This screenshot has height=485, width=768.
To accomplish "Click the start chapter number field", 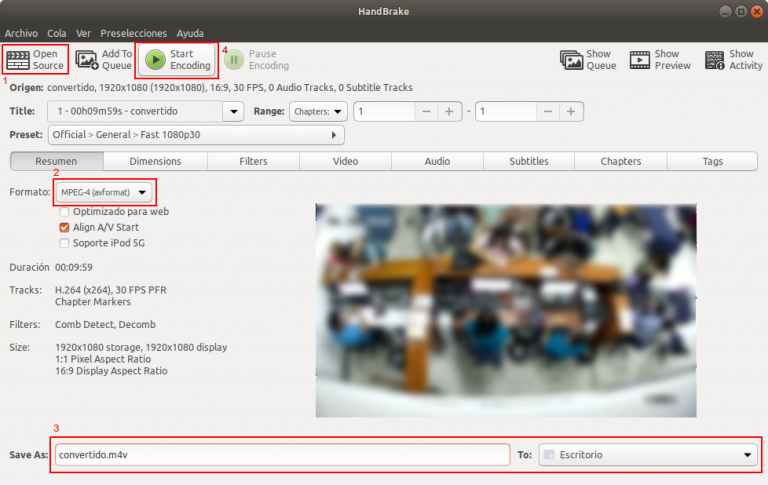I will point(384,112).
